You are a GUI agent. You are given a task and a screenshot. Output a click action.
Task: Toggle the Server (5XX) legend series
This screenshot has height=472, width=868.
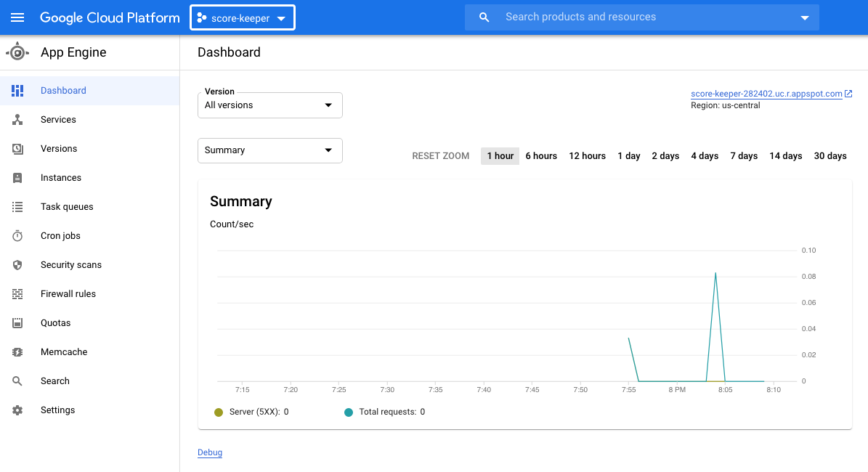pyautogui.click(x=251, y=412)
